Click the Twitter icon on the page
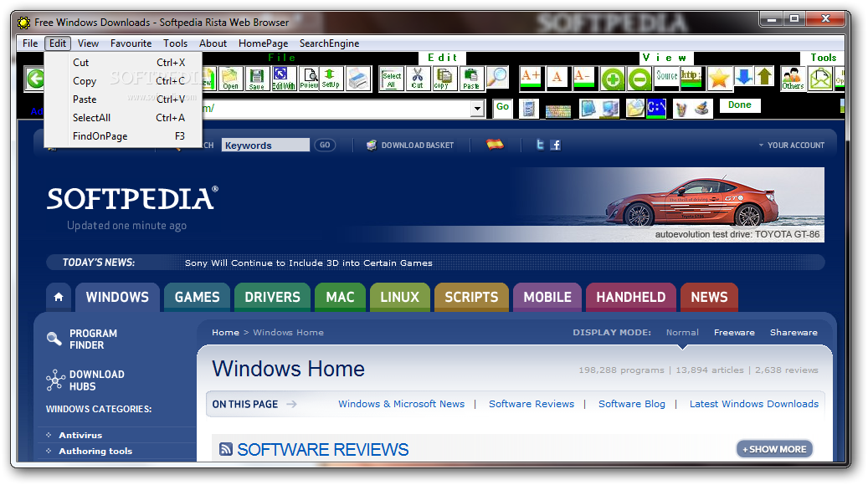The width and height of the screenshot is (868, 485). point(540,145)
